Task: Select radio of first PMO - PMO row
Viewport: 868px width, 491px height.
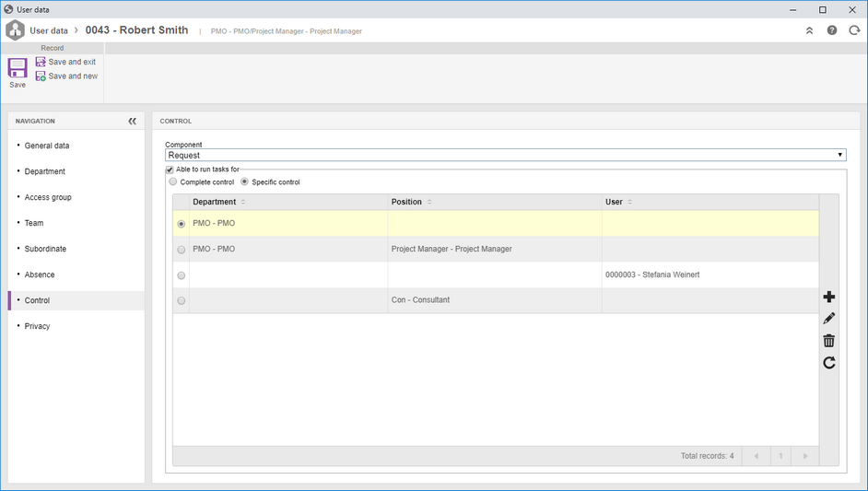Action: [181, 224]
